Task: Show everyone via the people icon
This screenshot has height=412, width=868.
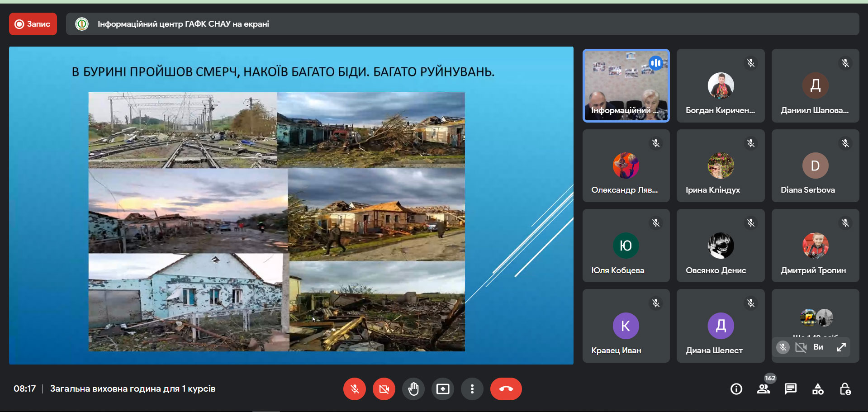Action: coord(764,389)
